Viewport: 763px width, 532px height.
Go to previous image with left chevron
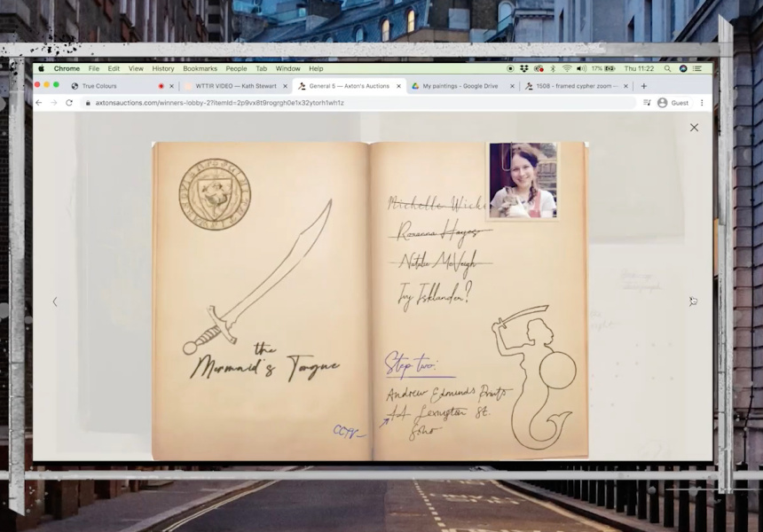click(x=54, y=301)
